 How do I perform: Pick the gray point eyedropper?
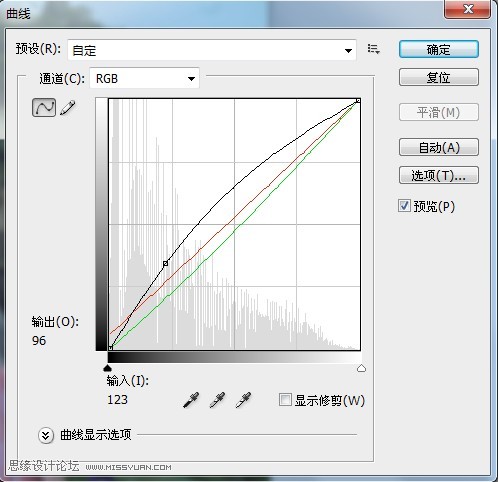[217, 400]
